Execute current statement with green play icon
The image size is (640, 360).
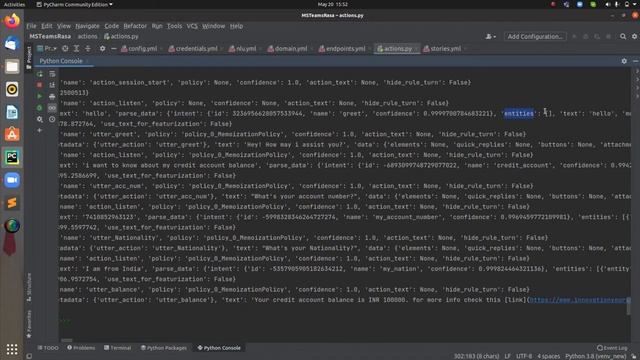40,97
